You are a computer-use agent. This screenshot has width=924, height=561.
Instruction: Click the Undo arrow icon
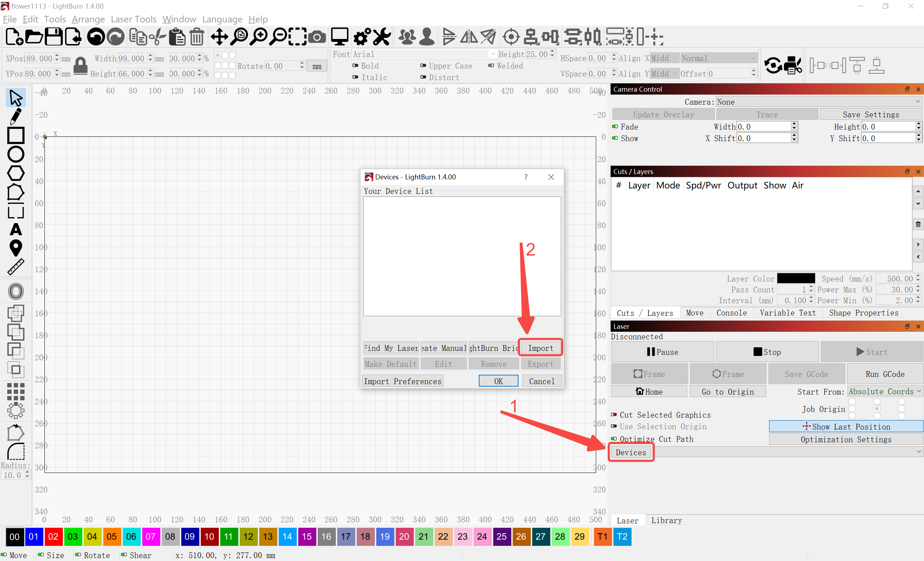(96, 37)
